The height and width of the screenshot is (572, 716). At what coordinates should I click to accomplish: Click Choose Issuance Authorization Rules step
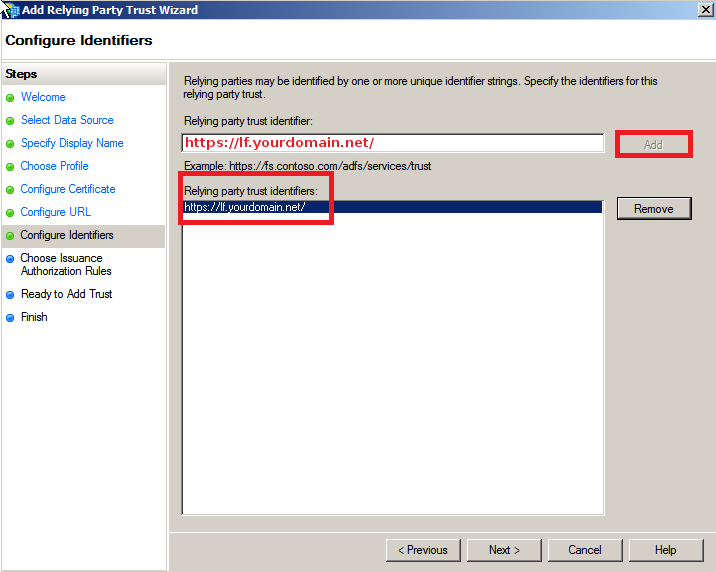point(66,264)
